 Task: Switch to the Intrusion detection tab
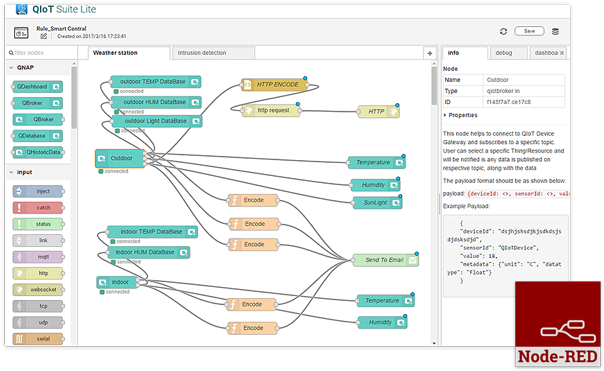click(x=214, y=53)
